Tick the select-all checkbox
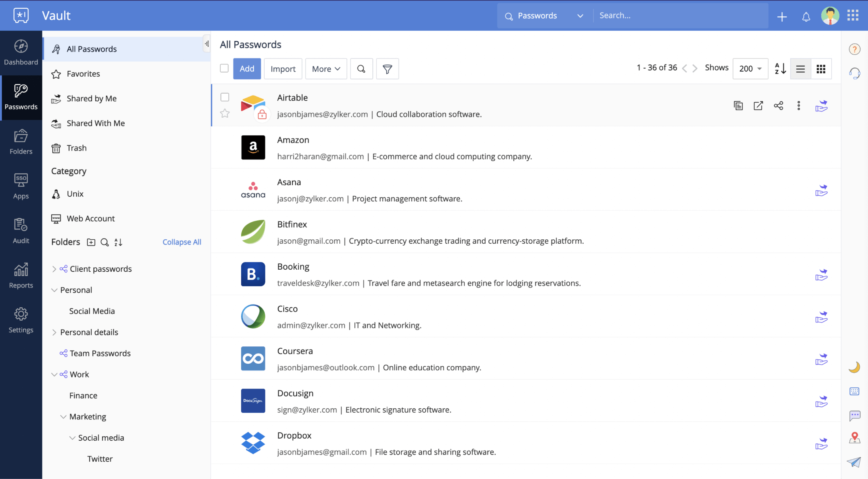 click(x=224, y=68)
